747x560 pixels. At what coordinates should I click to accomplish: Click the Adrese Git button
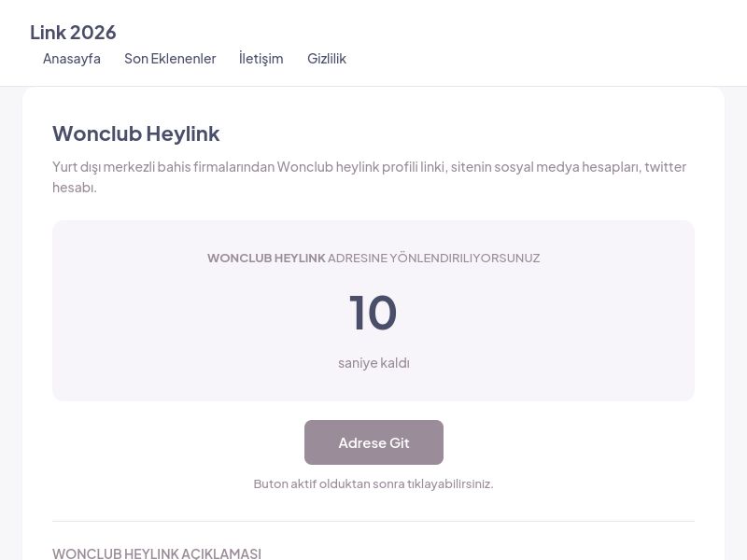coord(374,442)
